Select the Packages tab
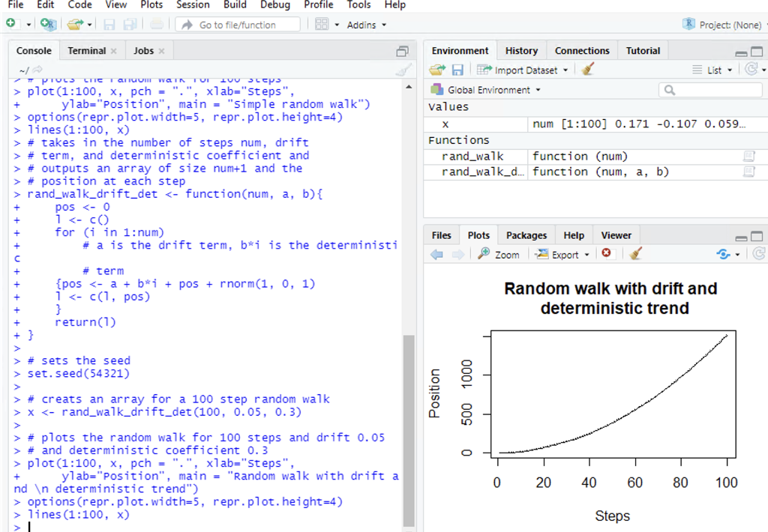768x532 pixels. pos(526,235)
